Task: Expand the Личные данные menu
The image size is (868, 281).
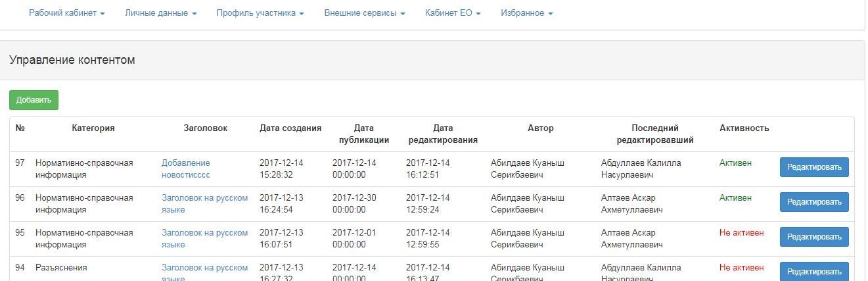Action: [160, 13]
